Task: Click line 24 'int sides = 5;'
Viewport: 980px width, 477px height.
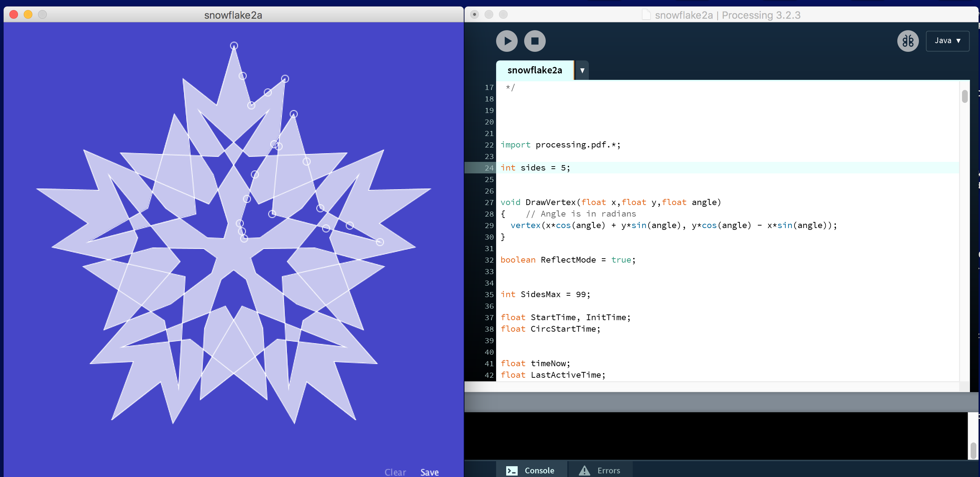Action: [535, 168]
